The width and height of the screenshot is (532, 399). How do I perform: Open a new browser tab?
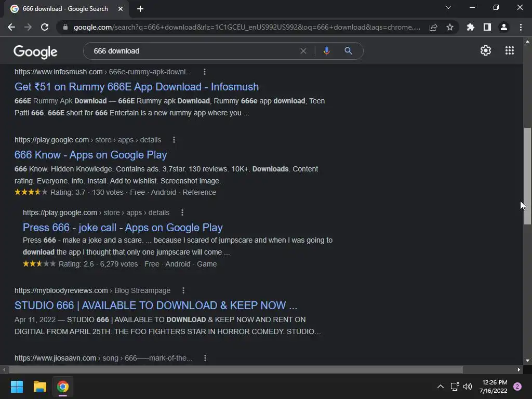pyautogui.click(x=140, y=9)
